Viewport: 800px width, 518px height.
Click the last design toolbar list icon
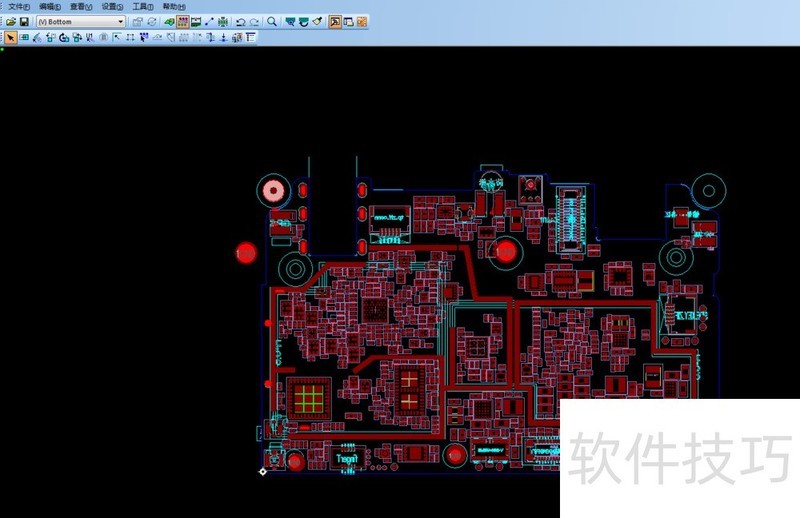[251, 37]
